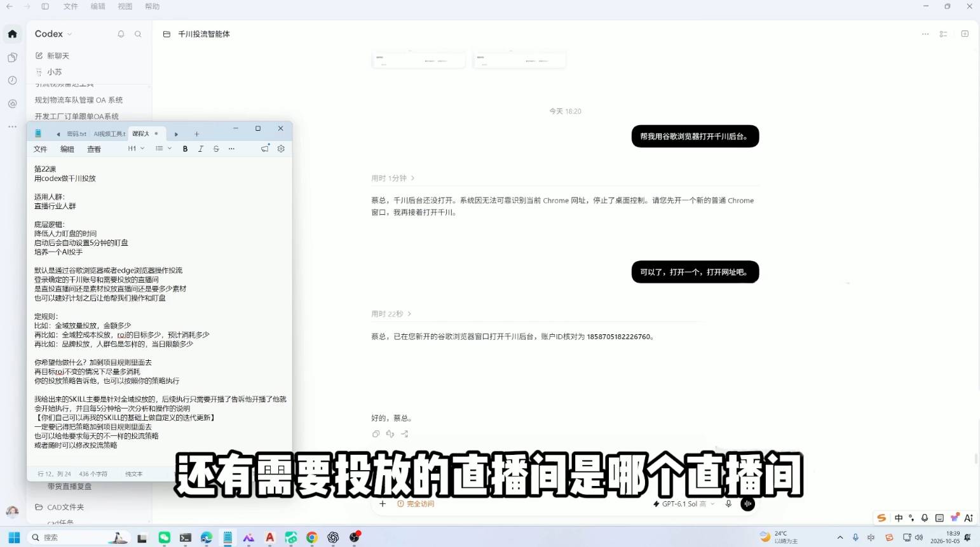Viewport: 980px width, 547px height.
Task: Open Notepad 查看 menu
Action: 94,149
